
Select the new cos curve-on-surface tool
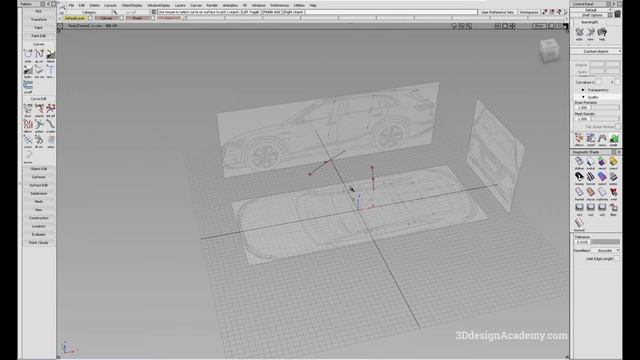click(39, 69)
